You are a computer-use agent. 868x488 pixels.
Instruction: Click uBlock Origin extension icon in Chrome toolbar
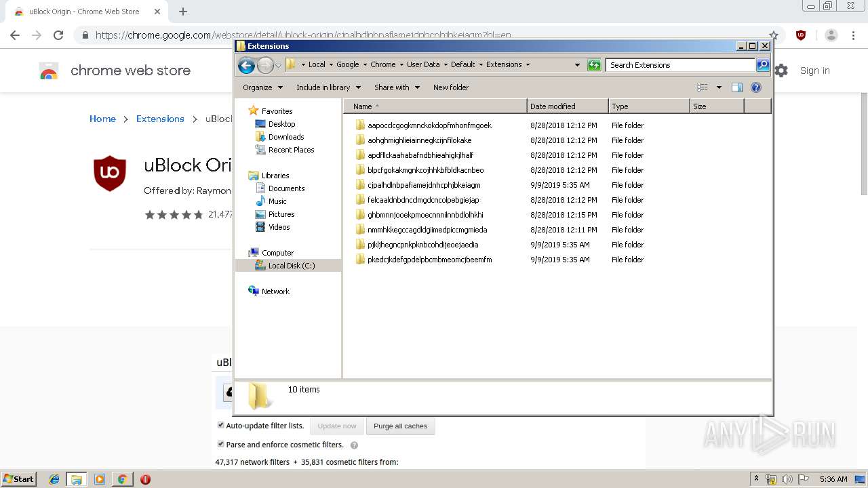[x=801, y=35]
